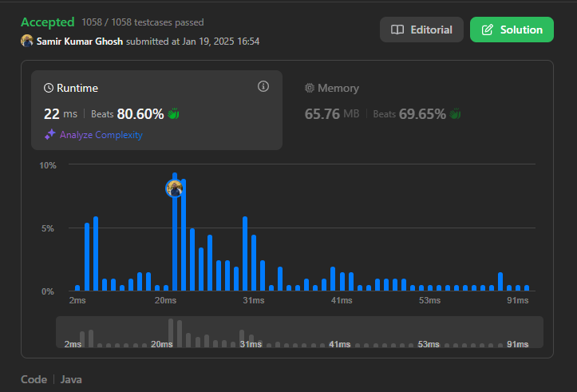Select the Runtime card heading
The image size is (577, 392).
[77, 89]
